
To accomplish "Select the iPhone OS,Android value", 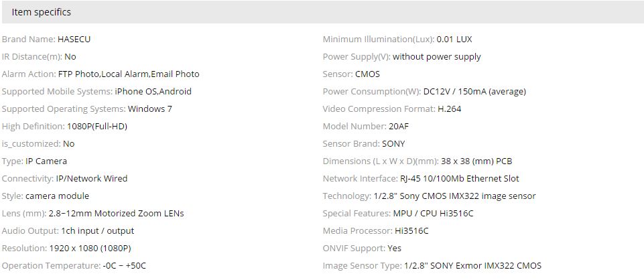I will tap(153, 92).
